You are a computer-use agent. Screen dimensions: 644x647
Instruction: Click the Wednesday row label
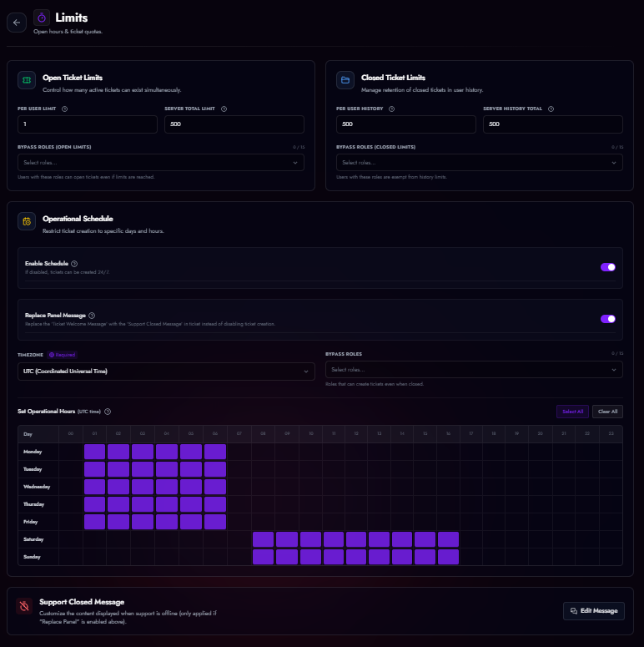click(37, 487)
